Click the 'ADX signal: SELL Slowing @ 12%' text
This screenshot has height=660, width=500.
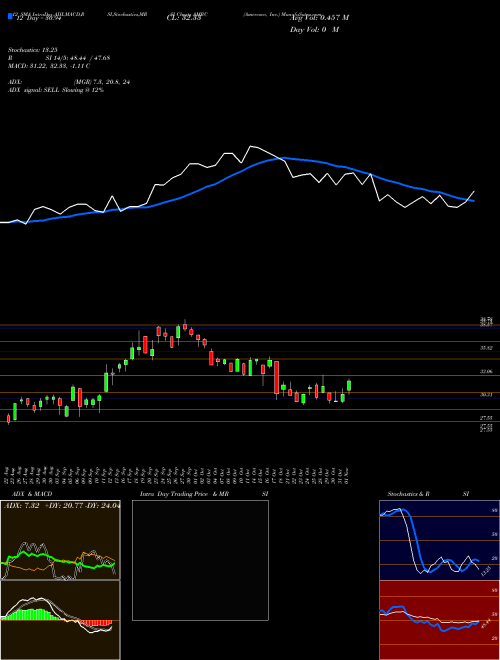pyautogui.click(x=56, y=90)
